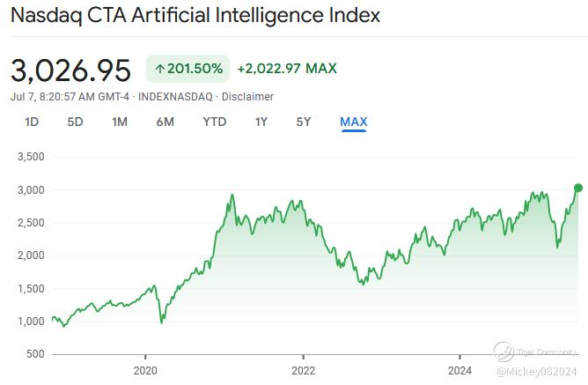Open the Disclaimer link
Viewport: 588px width, 385px height.
[x=247, y=97]
